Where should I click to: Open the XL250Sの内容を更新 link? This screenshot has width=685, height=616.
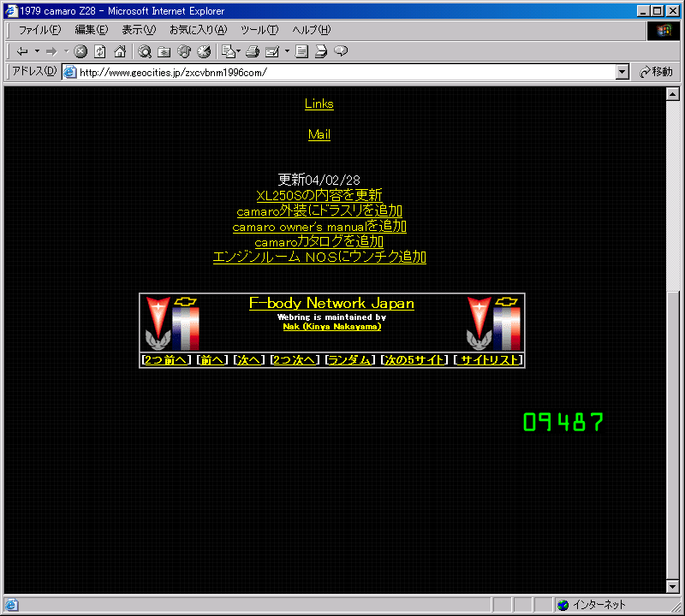pos(319,195)
